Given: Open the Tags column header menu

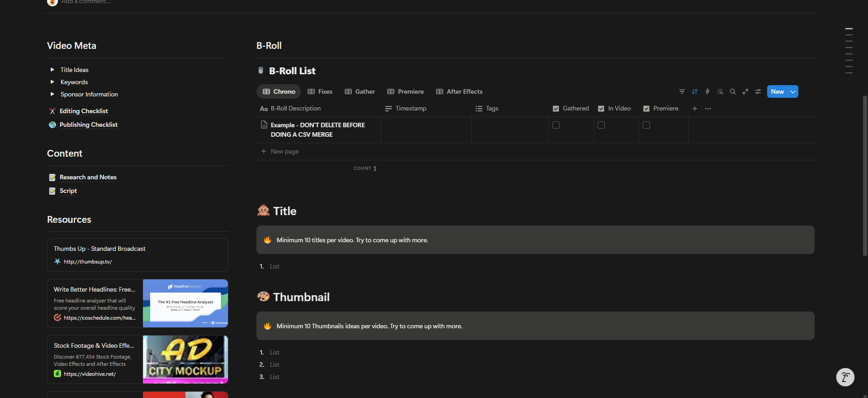Looking at the screenshot, I should point(510,109).
